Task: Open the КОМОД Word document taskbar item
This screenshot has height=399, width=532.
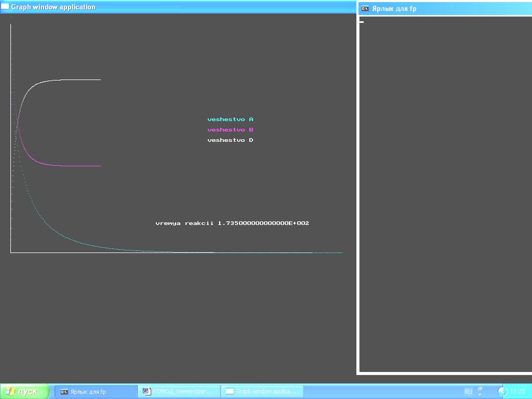Action: (x=179, y=391)
